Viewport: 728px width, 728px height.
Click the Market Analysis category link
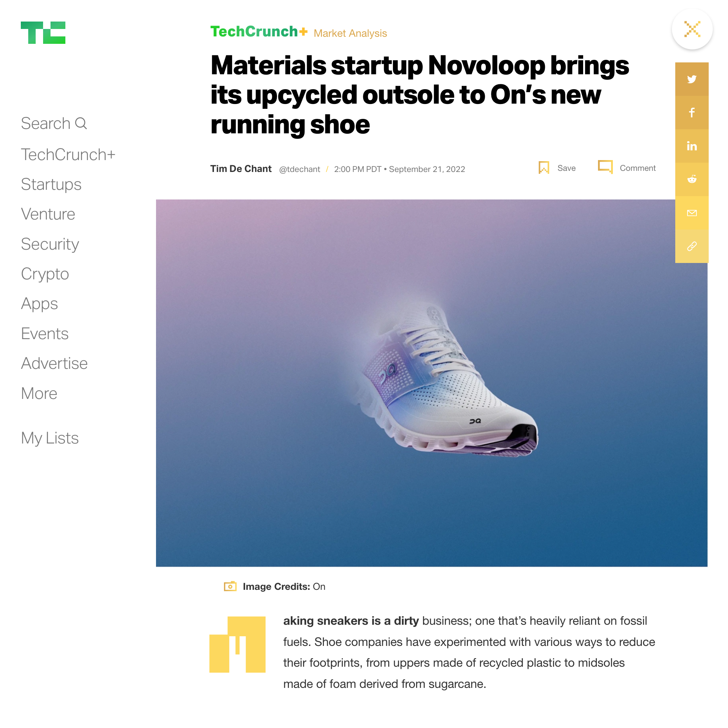pos(350,33)
